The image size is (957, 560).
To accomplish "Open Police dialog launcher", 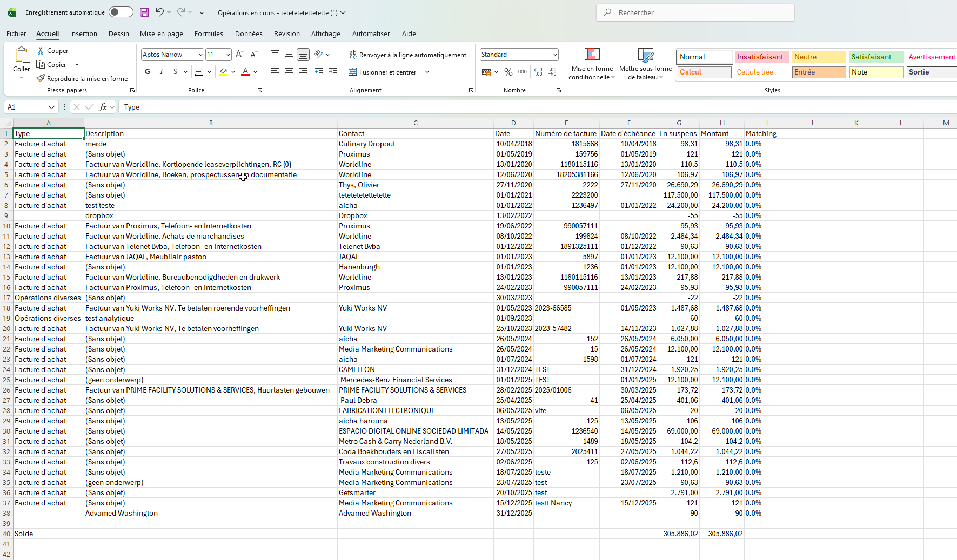I will (x=260, y=90).
